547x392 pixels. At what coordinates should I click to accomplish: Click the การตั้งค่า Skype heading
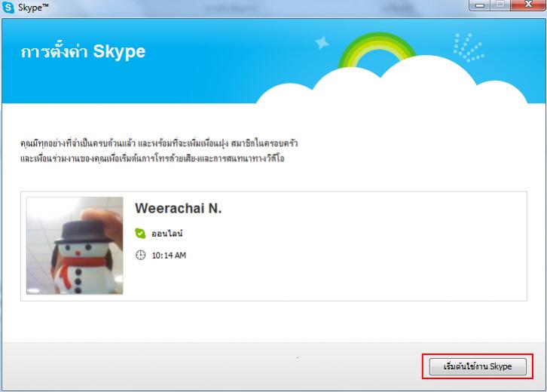pyautogui.click(x=83, y=52)
